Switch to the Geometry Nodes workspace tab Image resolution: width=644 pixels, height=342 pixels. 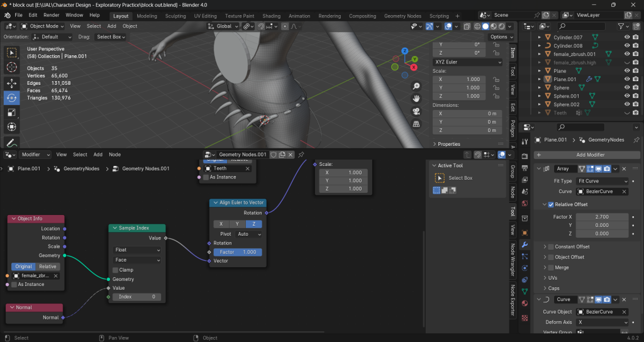pos(402,16)
